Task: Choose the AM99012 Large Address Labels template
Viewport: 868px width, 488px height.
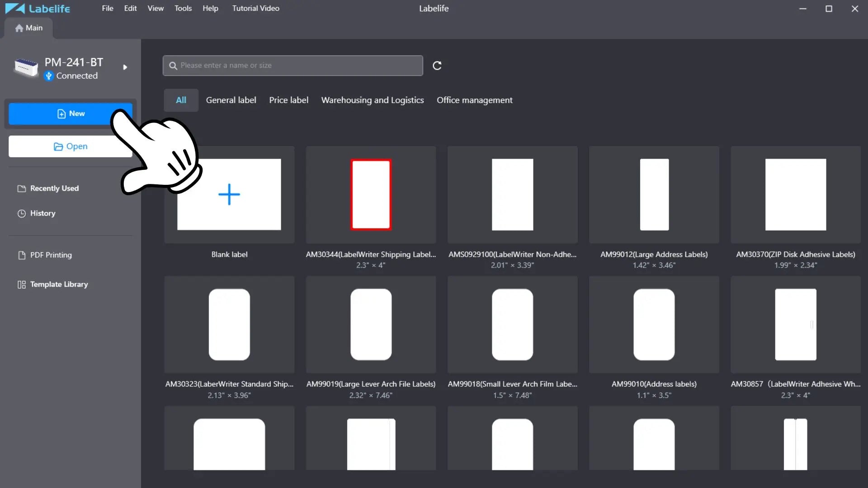Action: [x=654, y=195]
